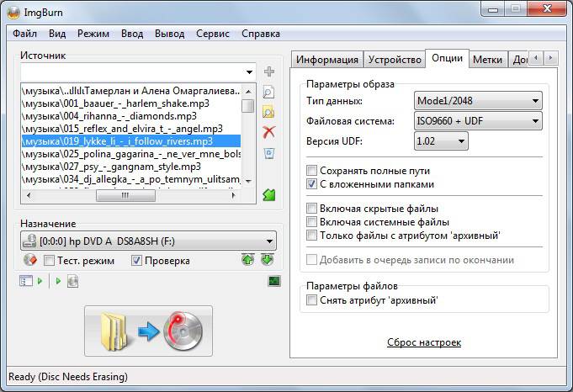The height and width of the screenshot is (392, 573).
Task: Open the Вид menu
Action: pos(57,34)
